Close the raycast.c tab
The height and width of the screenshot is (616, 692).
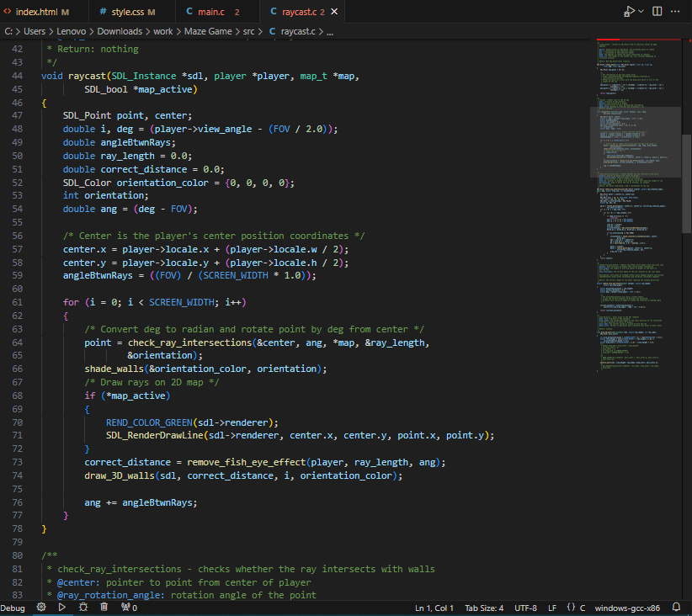click(334, 12)
